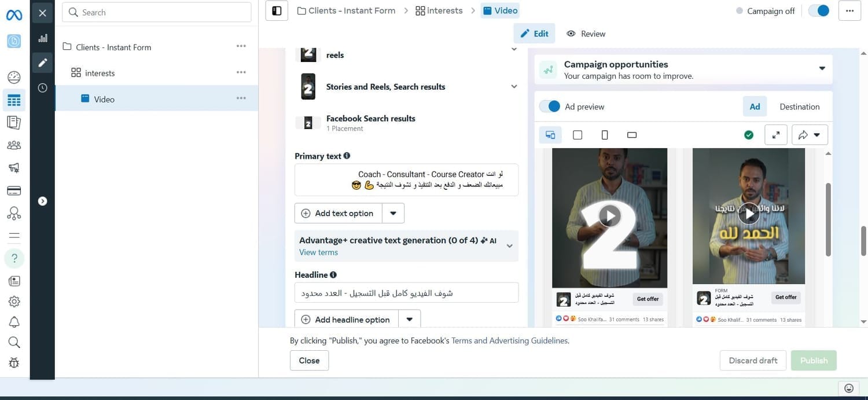
Task: Switch to the Review tab
Action: pyautogui.click(x=586, y=34)
